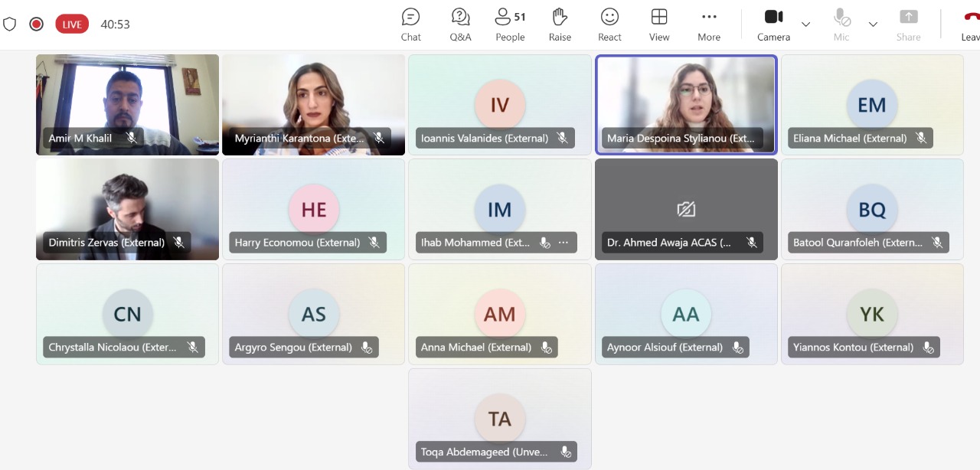980x470 pixels.
Task: Raise your hand in the meeting
Action: (x=560, y=24)
